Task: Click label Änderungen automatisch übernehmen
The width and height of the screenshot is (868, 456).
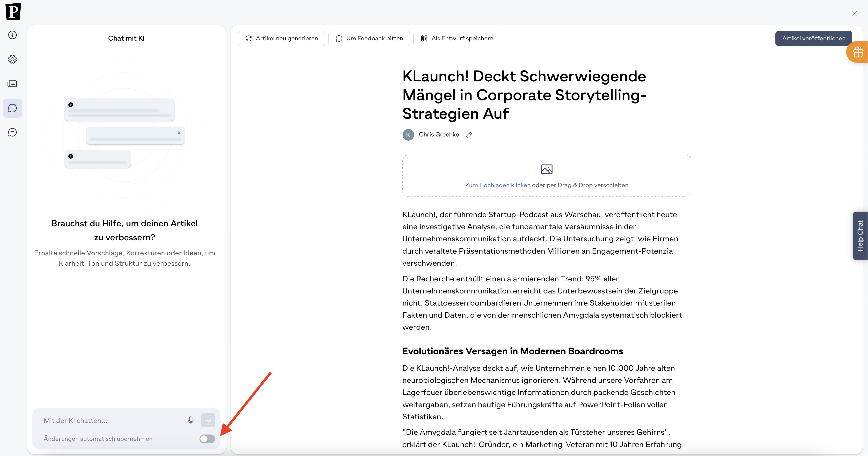Action: pos(98,439)
